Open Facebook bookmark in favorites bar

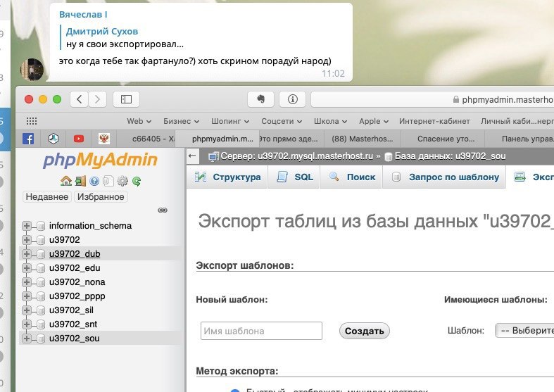point(28,139)
